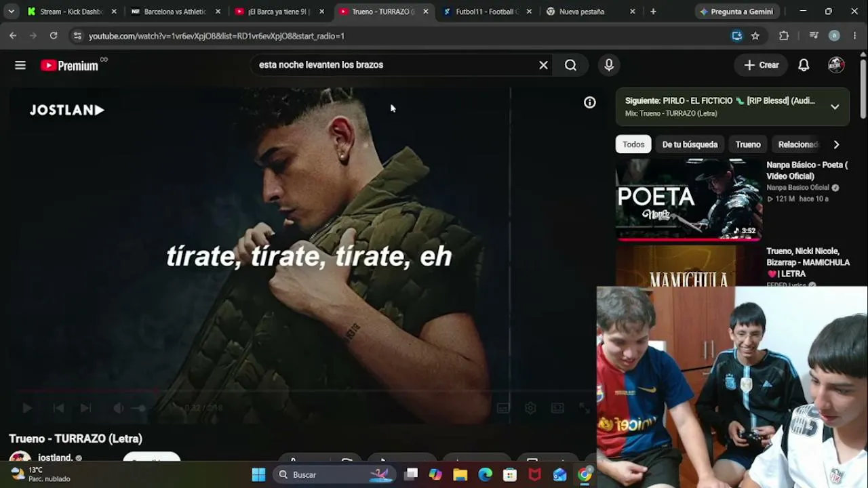868x488 pixels.
Task: Select the Todos filter chip
Action: point(633,144)
